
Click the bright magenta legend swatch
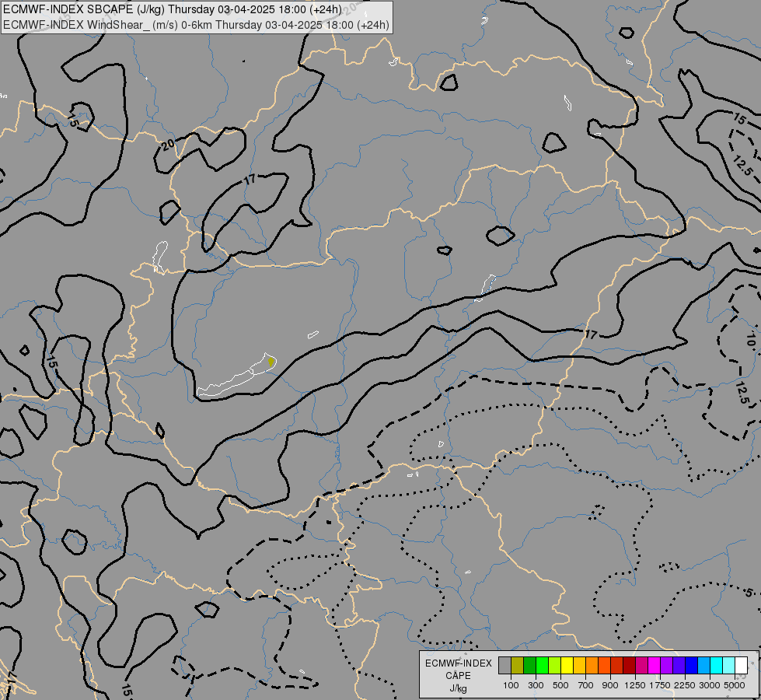pos(655,666)
